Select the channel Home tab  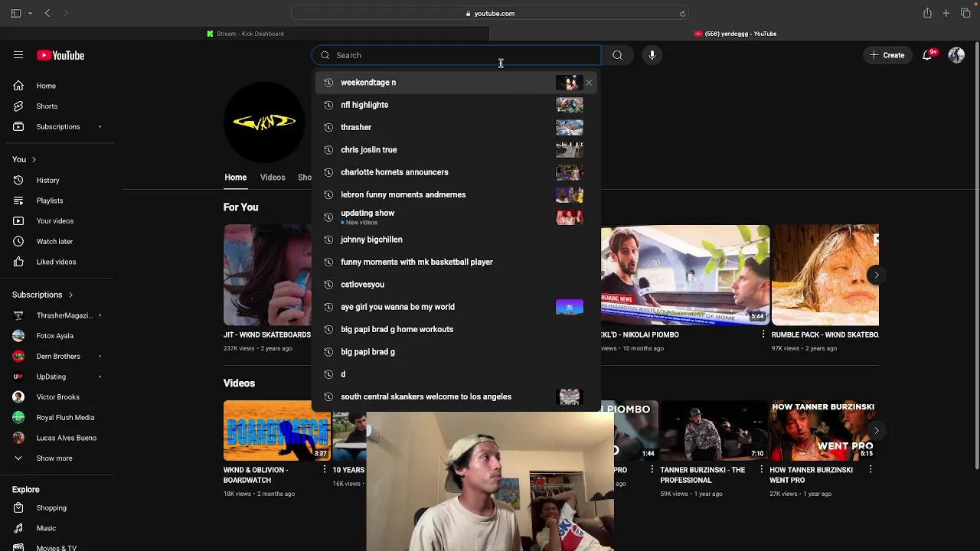(235, 178)
